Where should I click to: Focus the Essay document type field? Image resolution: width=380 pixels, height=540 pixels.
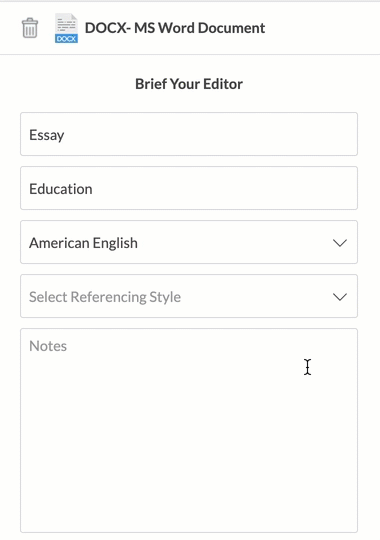click(189, 134)
